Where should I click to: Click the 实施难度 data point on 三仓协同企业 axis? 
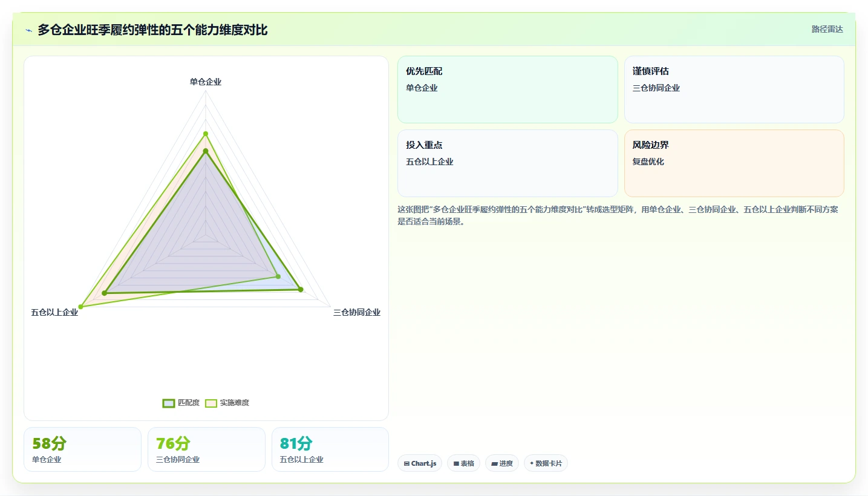pyautogui.click(x=278, y=276)
